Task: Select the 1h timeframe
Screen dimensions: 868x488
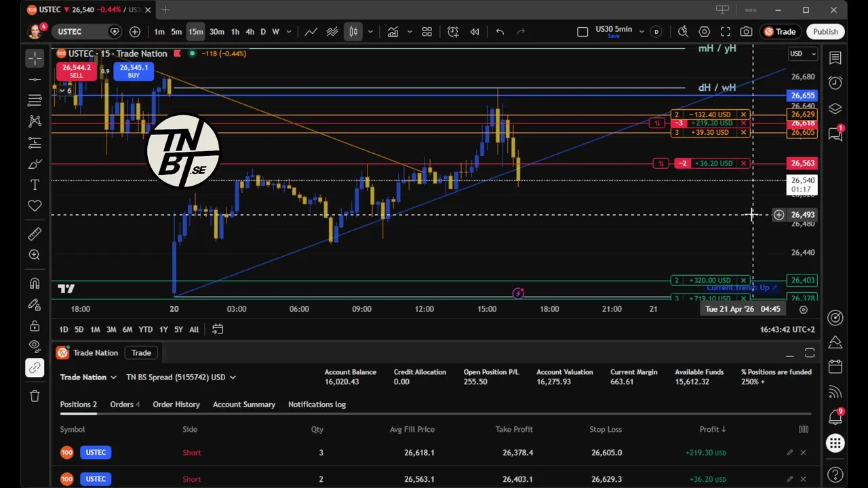Action: (235, 32)
